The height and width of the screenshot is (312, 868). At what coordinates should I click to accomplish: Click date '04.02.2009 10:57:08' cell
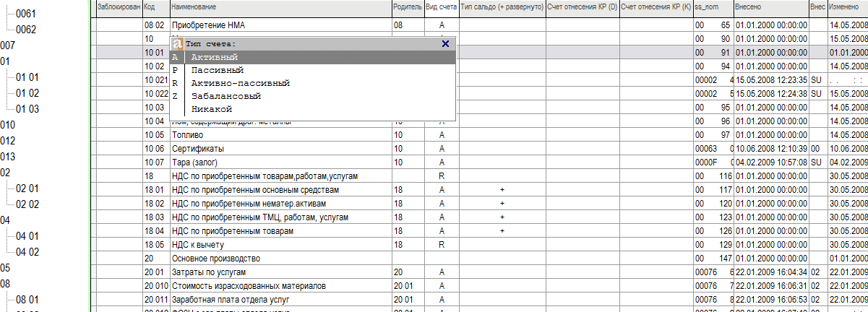(x=771, y=162)
